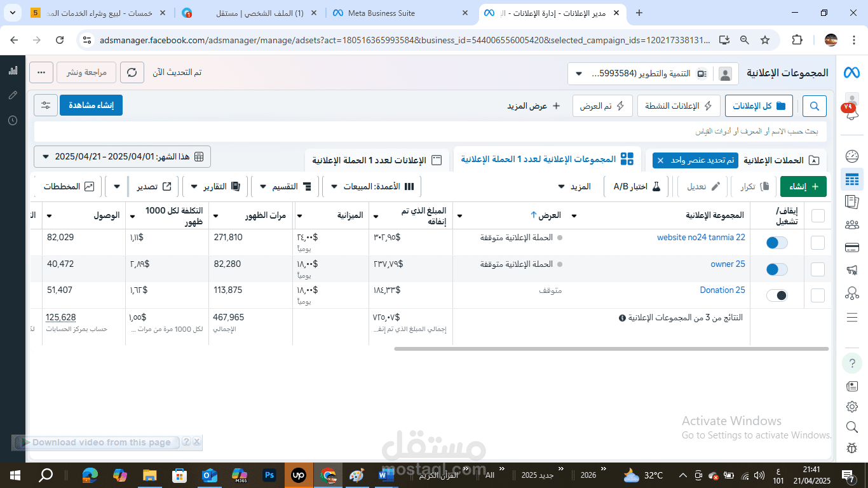Open the ads reporting icon in right sidebar

pyautogui.click(x=852, y=202)
